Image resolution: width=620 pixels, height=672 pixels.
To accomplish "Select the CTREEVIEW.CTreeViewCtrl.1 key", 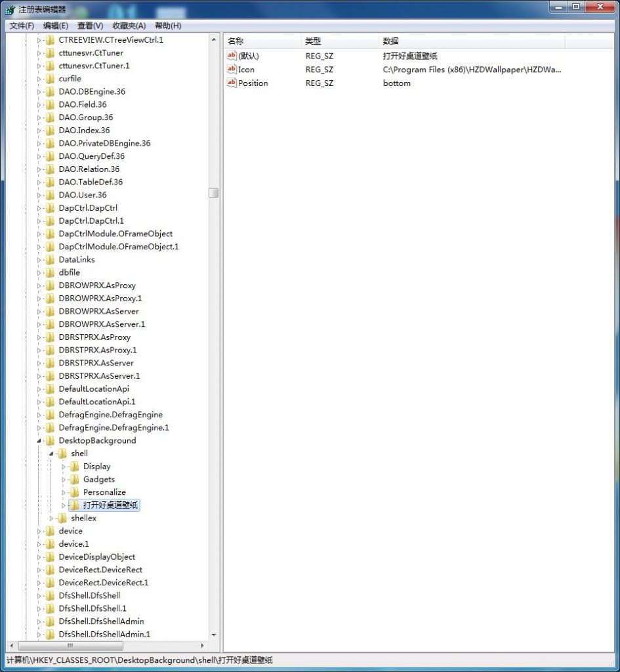I will 111,40.
